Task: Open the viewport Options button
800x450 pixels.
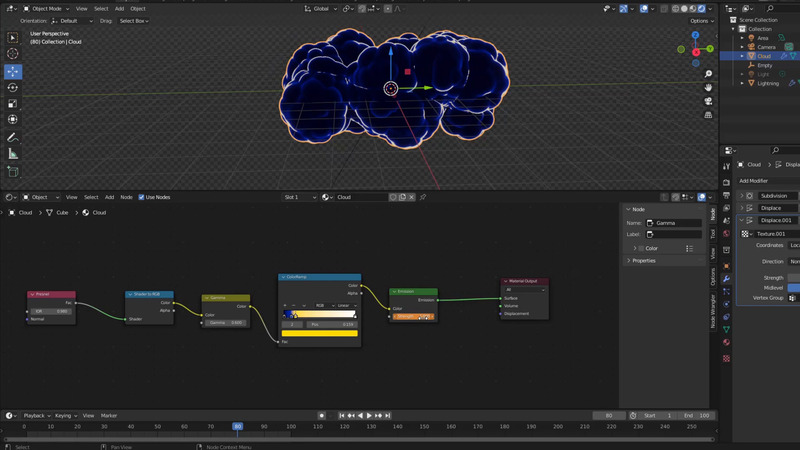Action: click(700, 20)
